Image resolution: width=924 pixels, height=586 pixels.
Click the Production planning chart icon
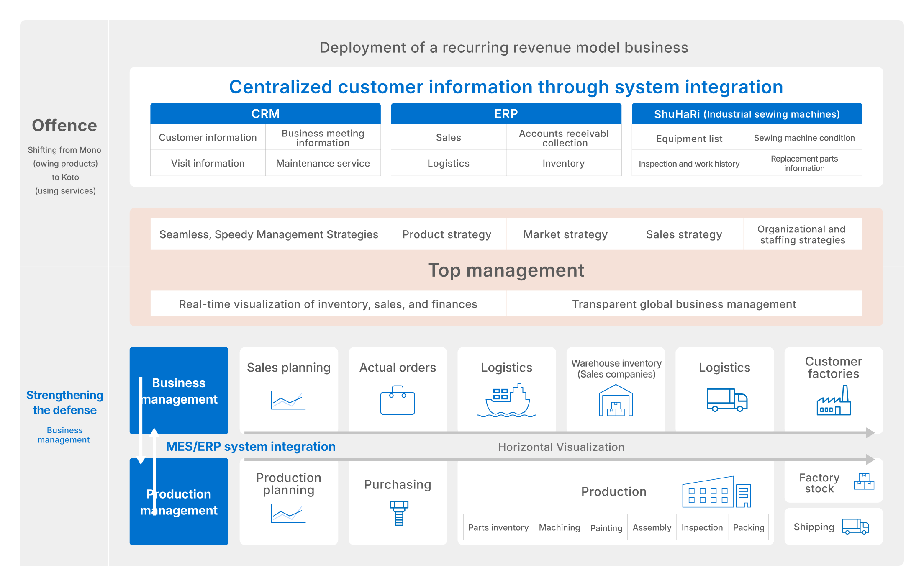pyautogui.click(x=288, y=513)
